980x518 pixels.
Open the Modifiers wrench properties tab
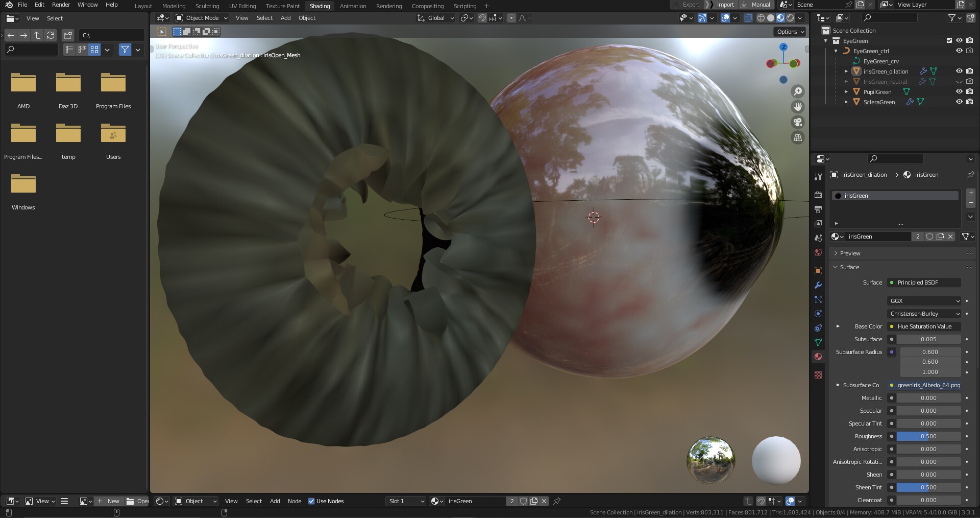coord(818,285)
